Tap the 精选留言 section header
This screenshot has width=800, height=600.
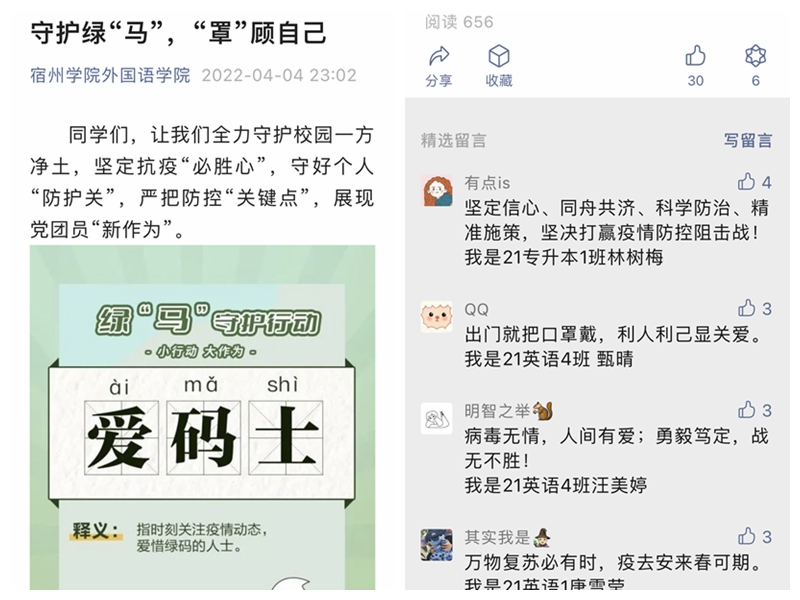pos(454,140)
